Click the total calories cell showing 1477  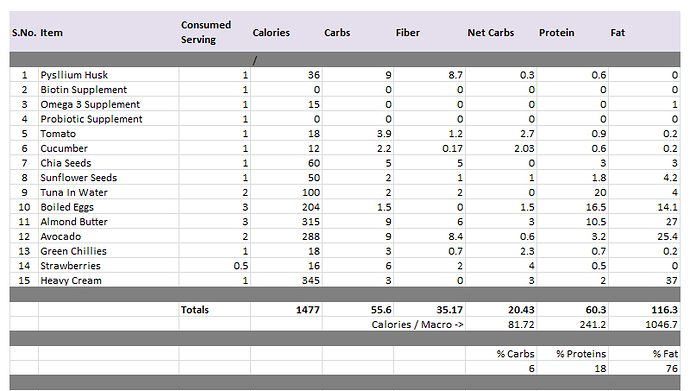286,310
